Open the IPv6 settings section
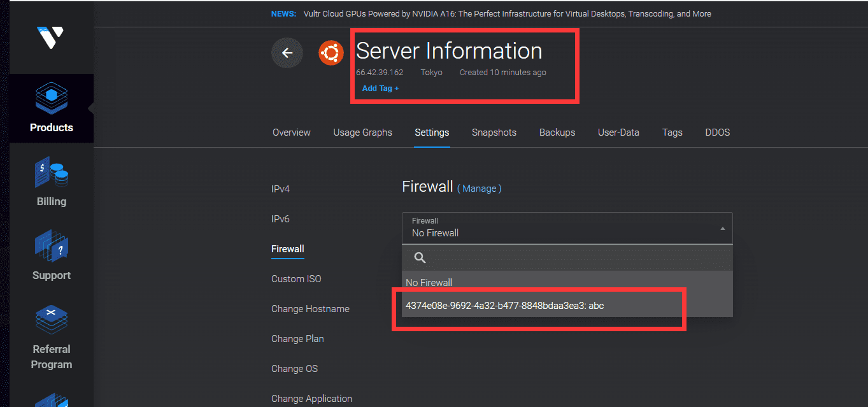The width and height of the screenshot is (868, 407). point(280,219)
